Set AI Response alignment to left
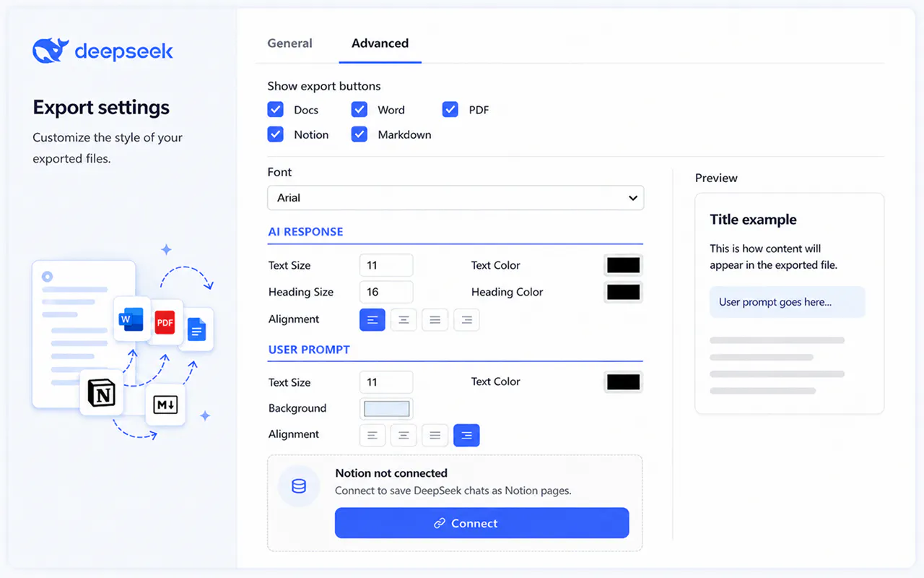The height and width of the screenshot is (578, 924). pos(372,319)
